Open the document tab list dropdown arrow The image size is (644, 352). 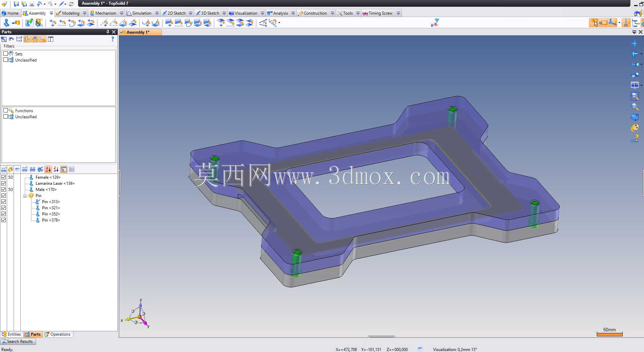(x=634, y=32)
